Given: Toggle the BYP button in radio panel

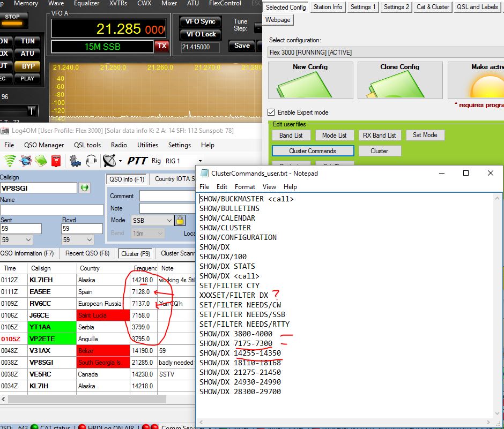Looking at the screenshot, I should [x=28, y=66].
